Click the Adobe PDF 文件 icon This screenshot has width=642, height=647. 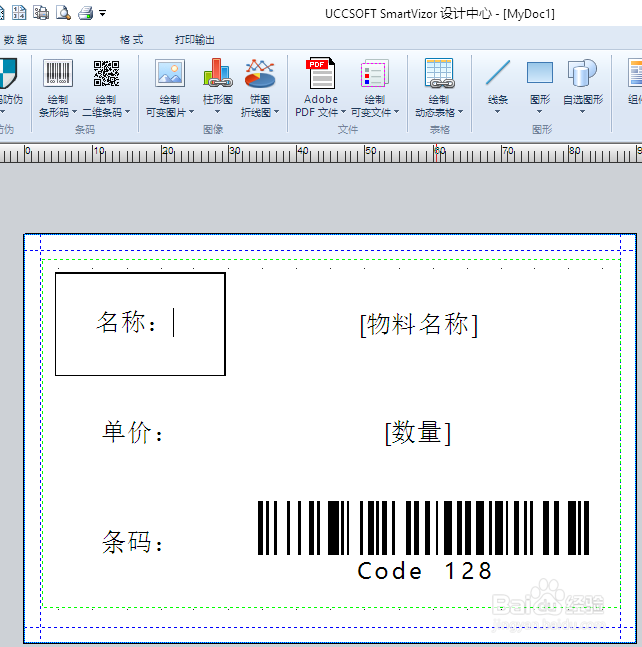click(x=321, y=73)
